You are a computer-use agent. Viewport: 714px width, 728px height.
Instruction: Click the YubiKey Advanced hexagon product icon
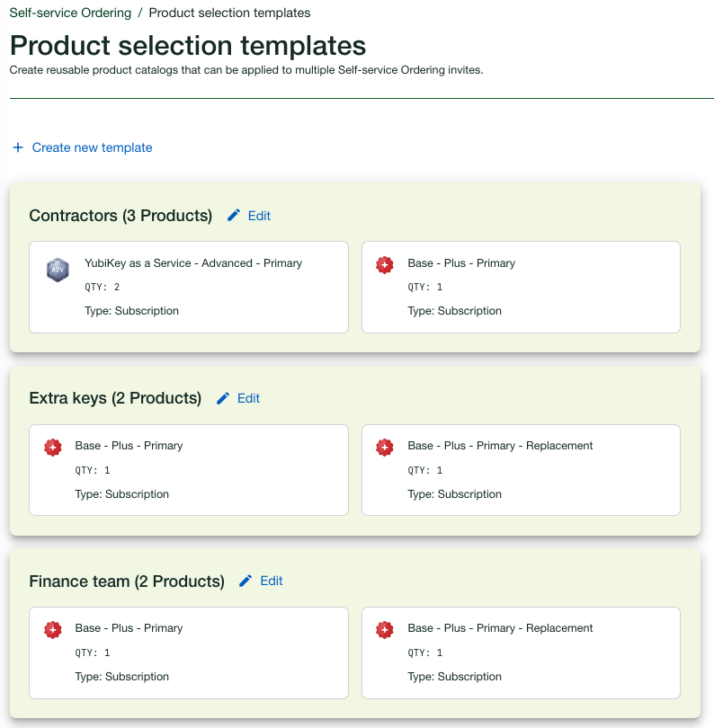pyautogui.click(x=58, y=270)
